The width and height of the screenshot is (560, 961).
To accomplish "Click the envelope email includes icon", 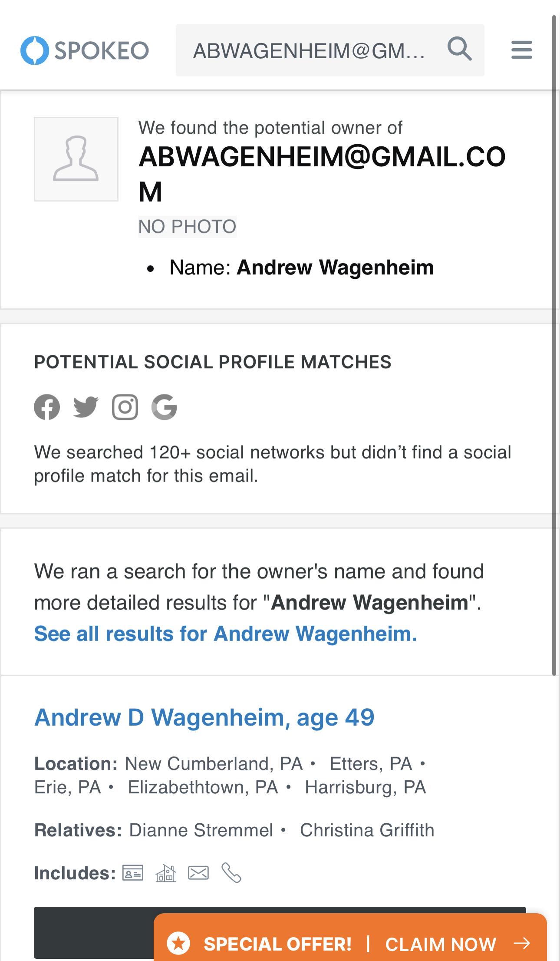I will click(198, 873).
